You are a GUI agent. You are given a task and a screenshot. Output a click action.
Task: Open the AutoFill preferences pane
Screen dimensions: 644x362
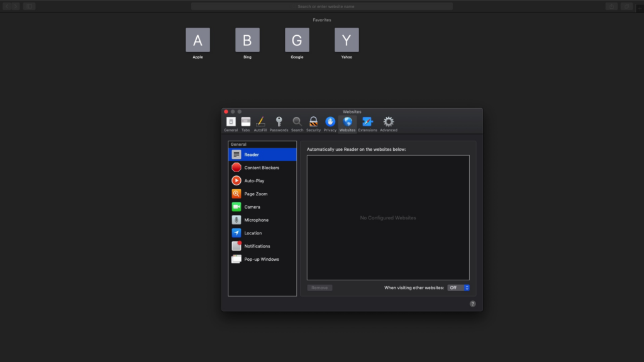click(262, 123)
